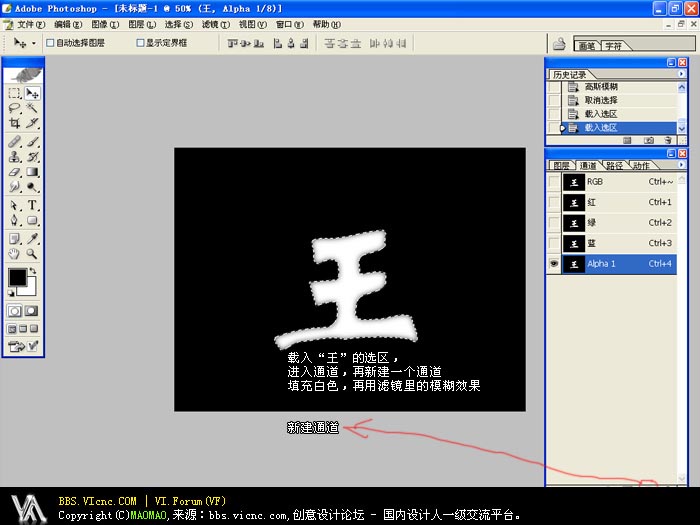Select the Magic Wand tool
The image size is (700, 525).
point(33,108)
